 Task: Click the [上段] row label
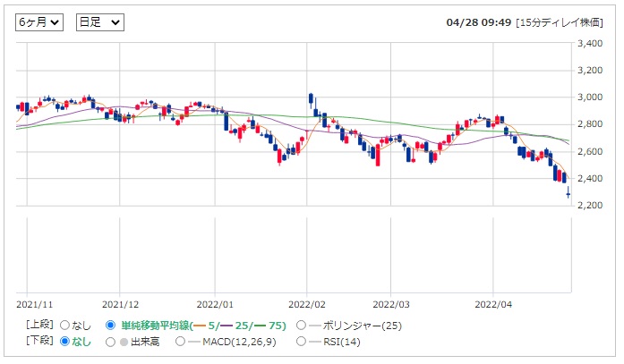coord(39,325)
